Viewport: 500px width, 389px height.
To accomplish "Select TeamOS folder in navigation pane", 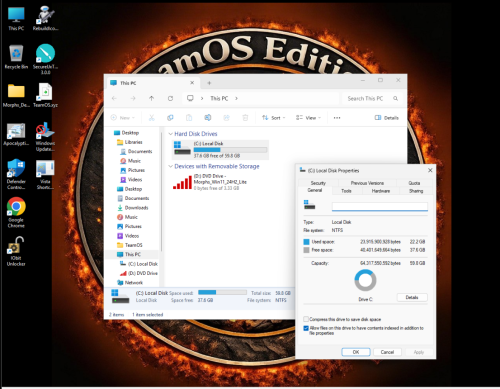I will [133, 245].
